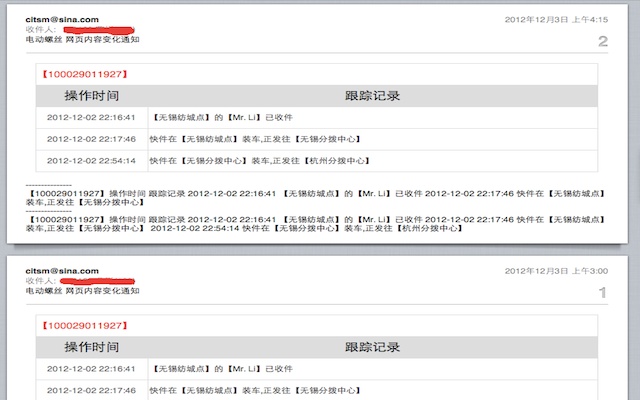The image size is (640, 400).
Task: Click the red tracking number 【100029011927】 in message 1
Action: 85,326
